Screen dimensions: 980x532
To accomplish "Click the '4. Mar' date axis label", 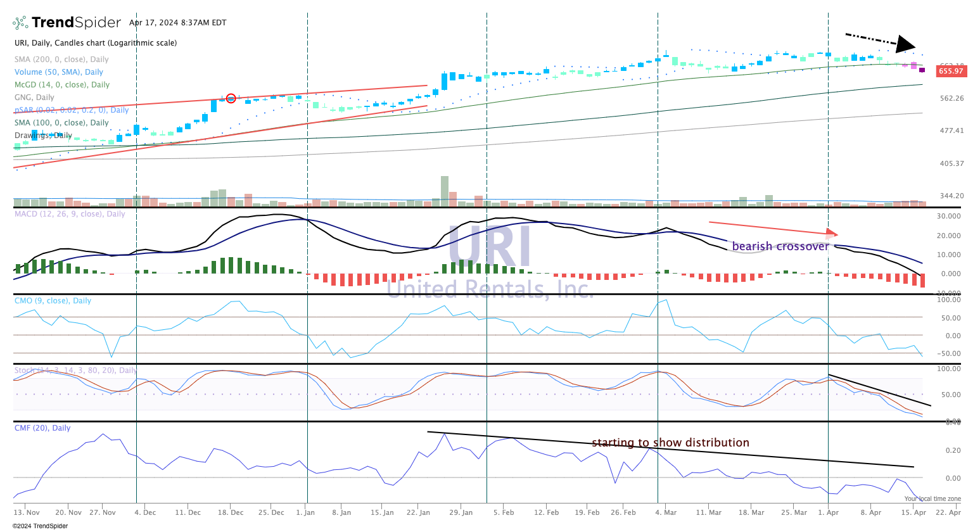I will click(x=666, y=512).
